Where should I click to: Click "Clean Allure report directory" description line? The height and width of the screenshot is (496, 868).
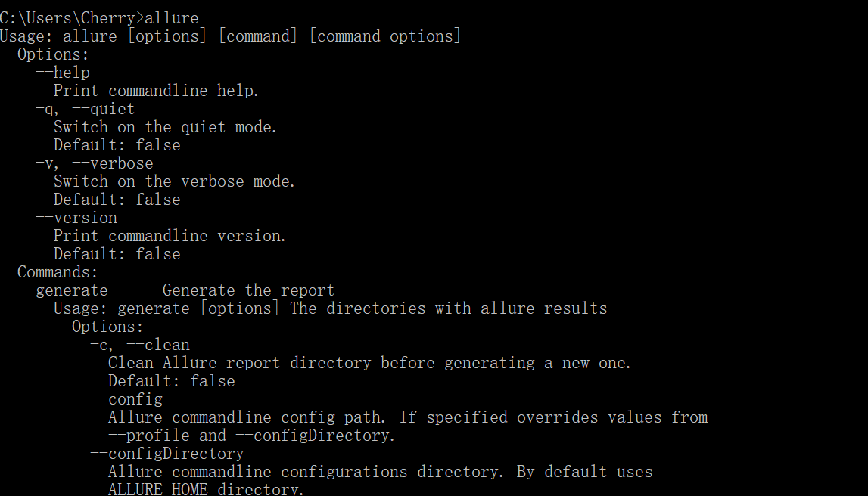coord(369,362)
